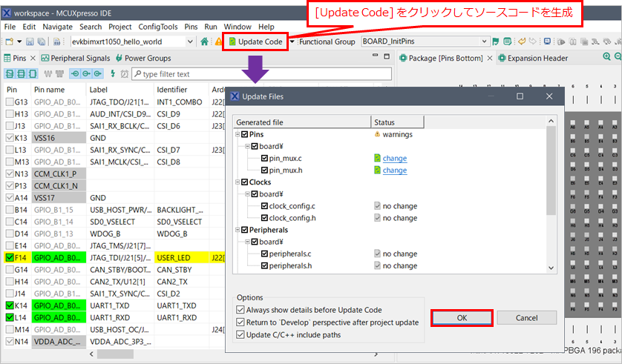Click the binary file icon in toolbar

(x=56, y=42)
